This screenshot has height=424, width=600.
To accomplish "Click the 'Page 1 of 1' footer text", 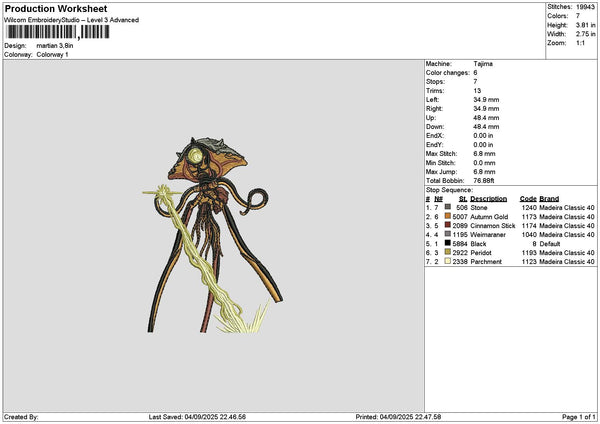I will pos(579,417).
